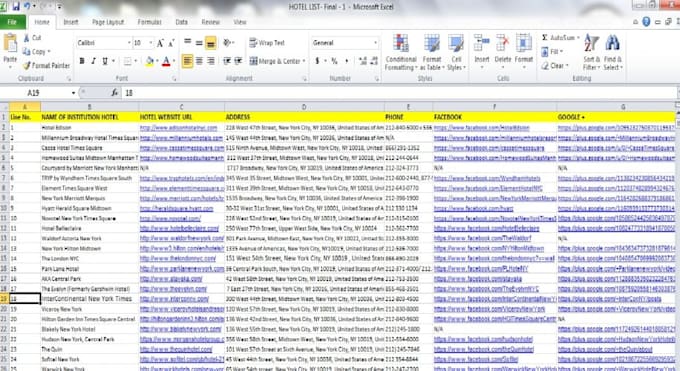Toggle Center alignment
The width and height of the screenshot is (680, 371).
click(x=199, y=61)
